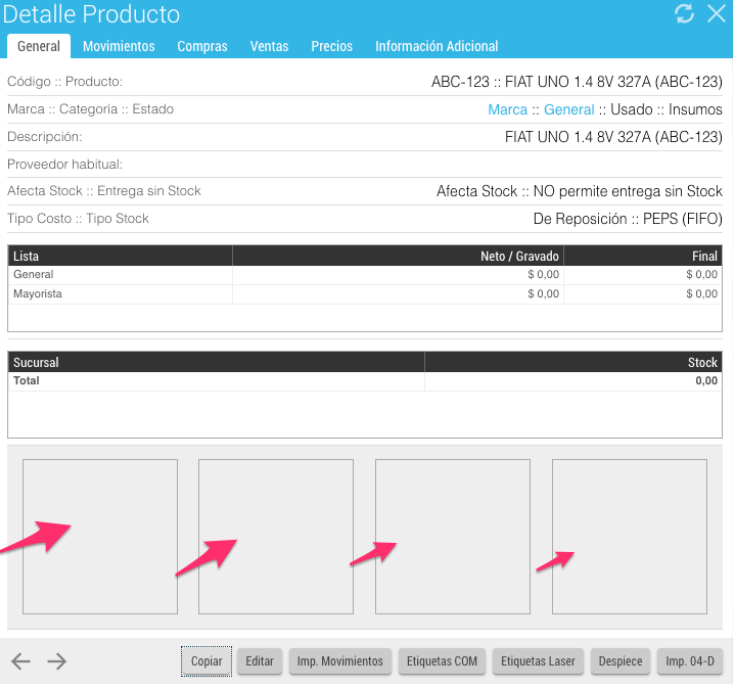Select the first empty image slot
This screenshot has width=733, height=684.
tap(100, 536)
